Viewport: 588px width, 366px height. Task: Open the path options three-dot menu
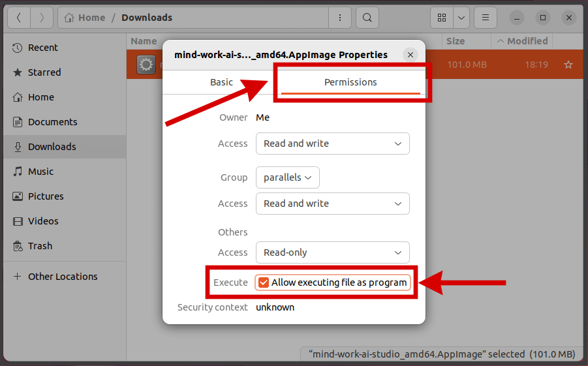point(339,18)
